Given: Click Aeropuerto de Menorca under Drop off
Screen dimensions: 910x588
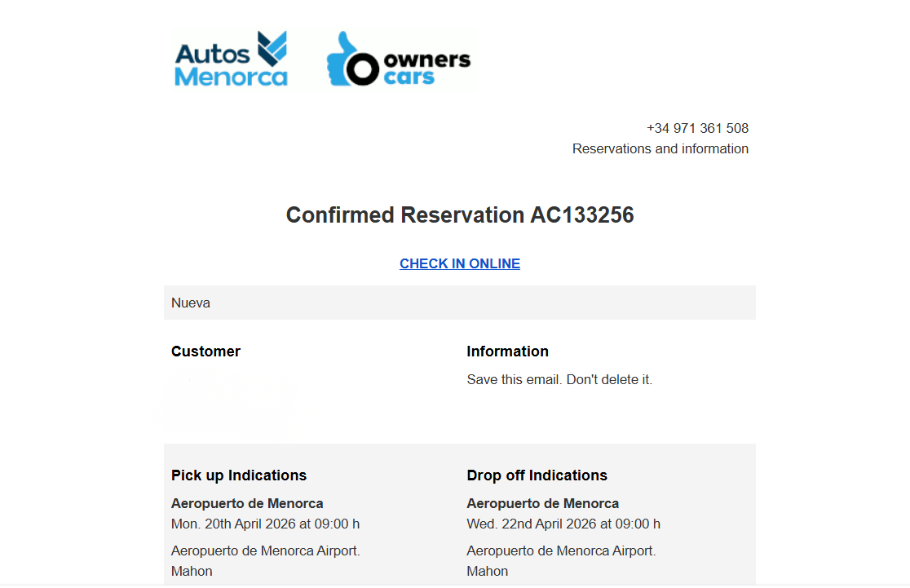Looking at the screenshot, I should (542, 503).
